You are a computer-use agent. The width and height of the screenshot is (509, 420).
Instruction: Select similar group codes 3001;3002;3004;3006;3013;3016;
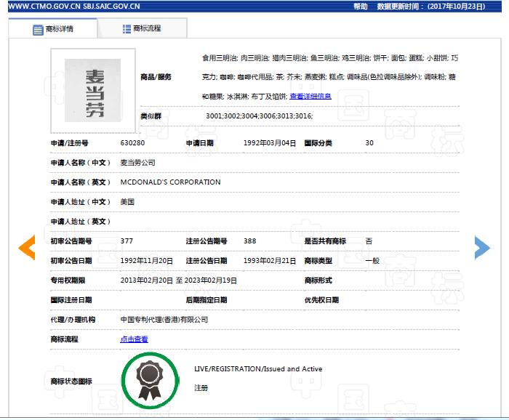260,116
